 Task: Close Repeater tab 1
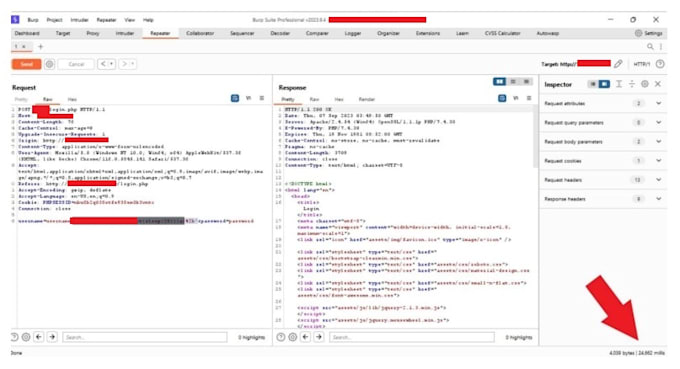(24, 46)
